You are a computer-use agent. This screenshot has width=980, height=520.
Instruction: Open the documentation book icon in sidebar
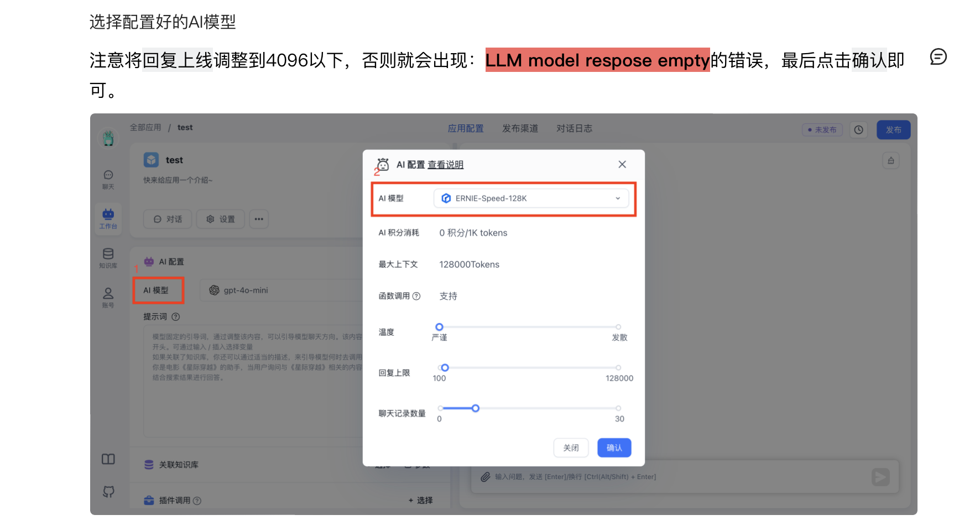point(108,459)
